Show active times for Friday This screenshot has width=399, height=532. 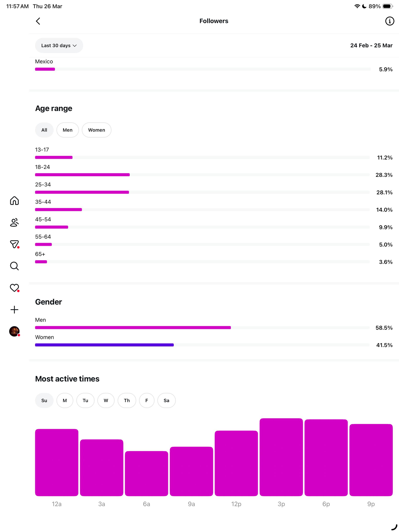point(147,400)
